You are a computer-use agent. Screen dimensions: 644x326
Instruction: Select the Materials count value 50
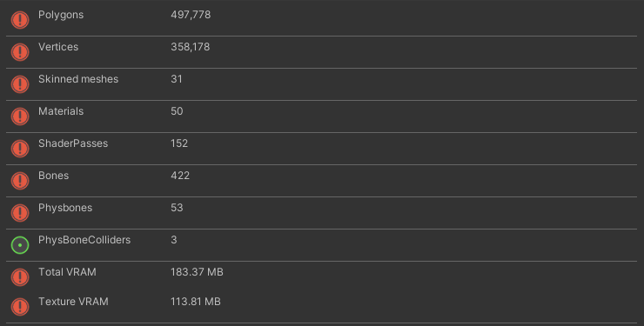coord(177,111)
